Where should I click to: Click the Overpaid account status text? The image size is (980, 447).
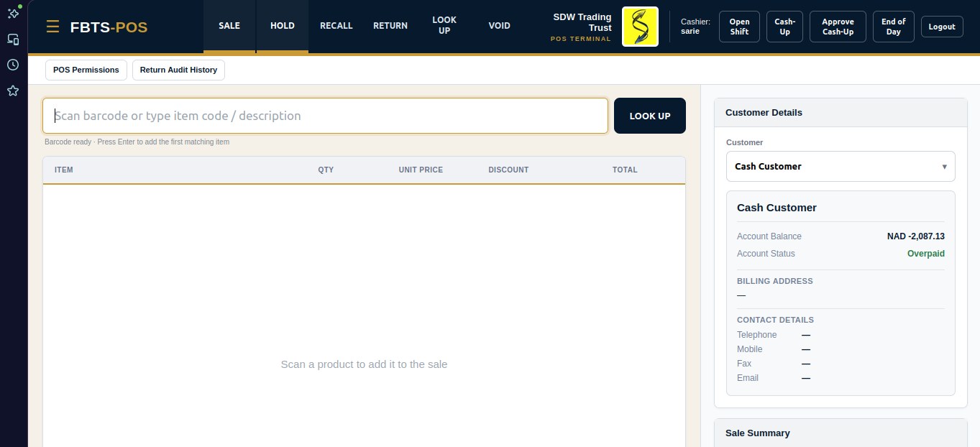tap(926, 254)
